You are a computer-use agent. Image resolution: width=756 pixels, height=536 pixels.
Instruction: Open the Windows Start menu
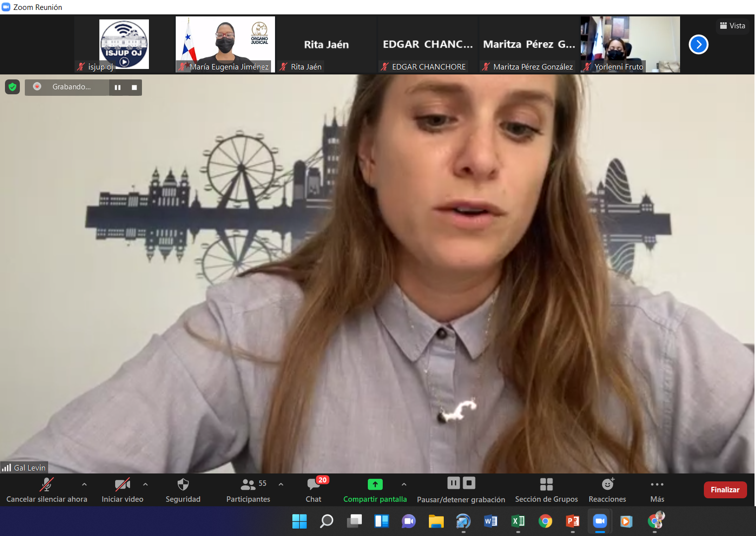(x=299, y=521)
